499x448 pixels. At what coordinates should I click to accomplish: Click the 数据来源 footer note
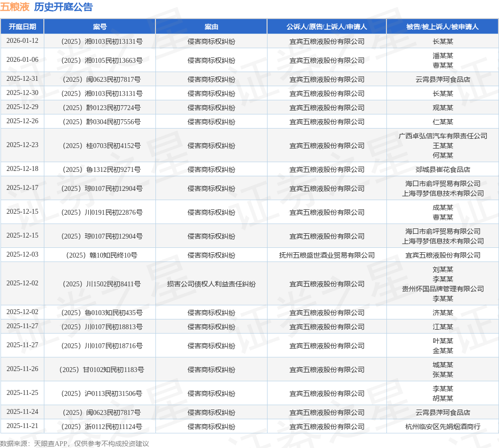point(75,444)
